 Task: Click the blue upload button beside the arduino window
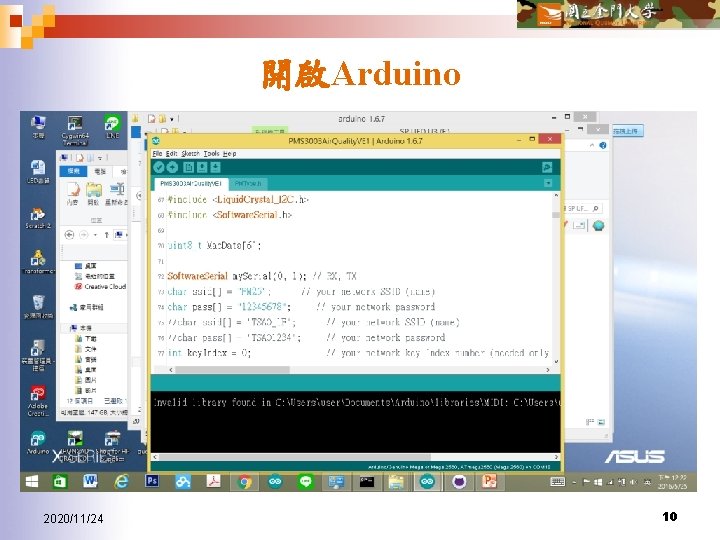click(x=626, y=131)
